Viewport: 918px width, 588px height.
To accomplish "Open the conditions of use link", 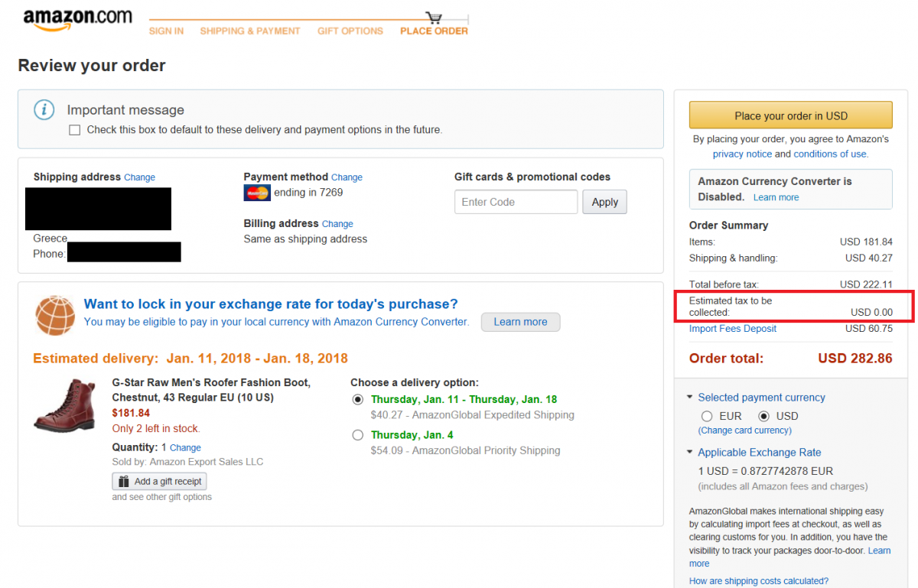I will point(830,154).
